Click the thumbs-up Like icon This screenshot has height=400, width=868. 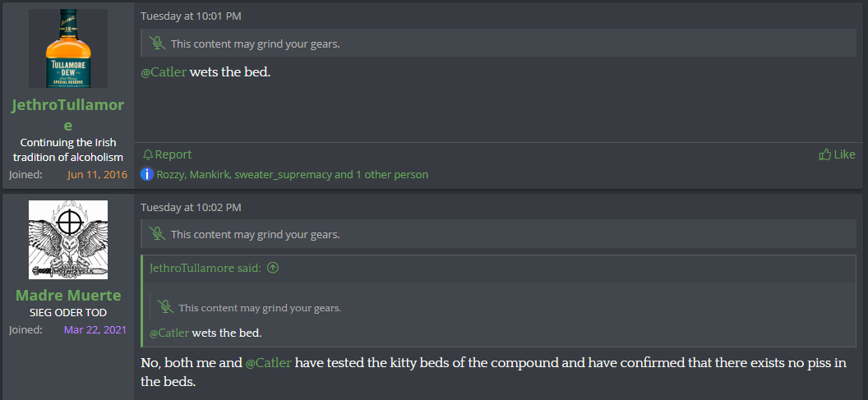pyautogui.click(x=825, y=154)
